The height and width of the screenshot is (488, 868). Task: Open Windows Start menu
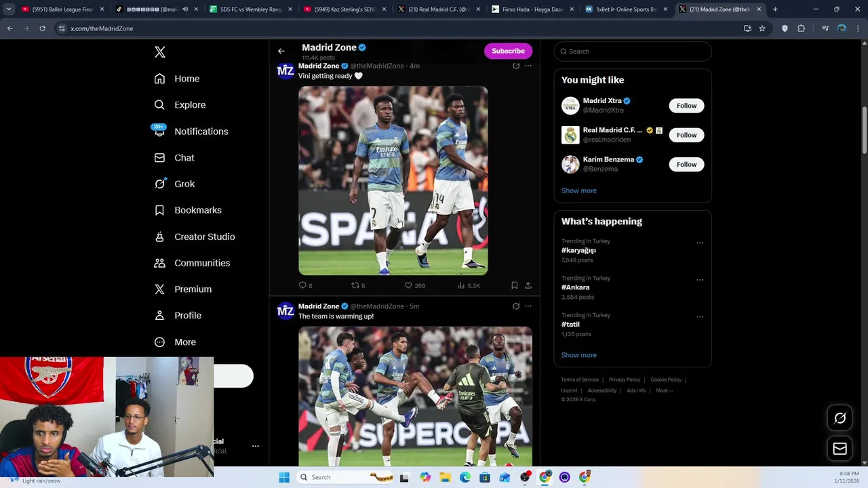(284, 477)
